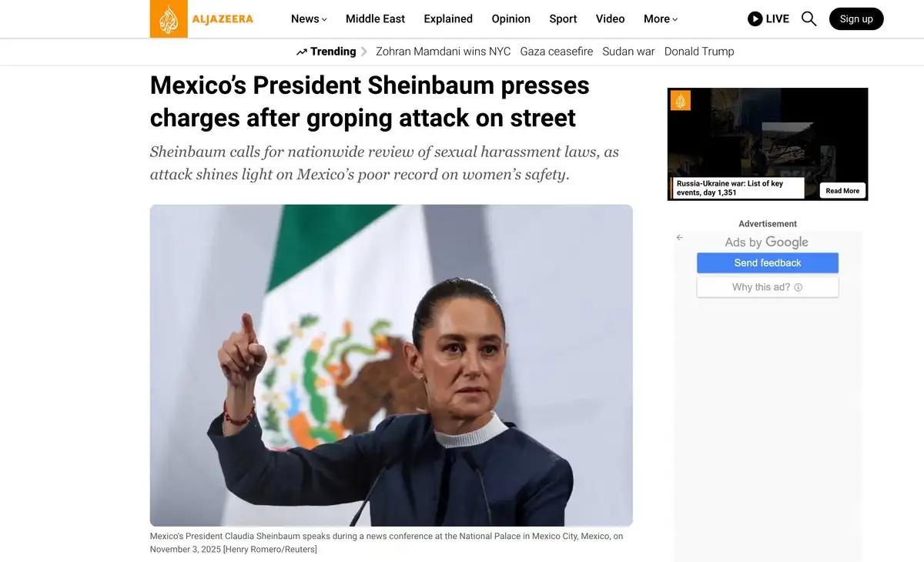Go to the Opinion section
The height and width of the screenshot is (562, 924).
click(511, 18)
